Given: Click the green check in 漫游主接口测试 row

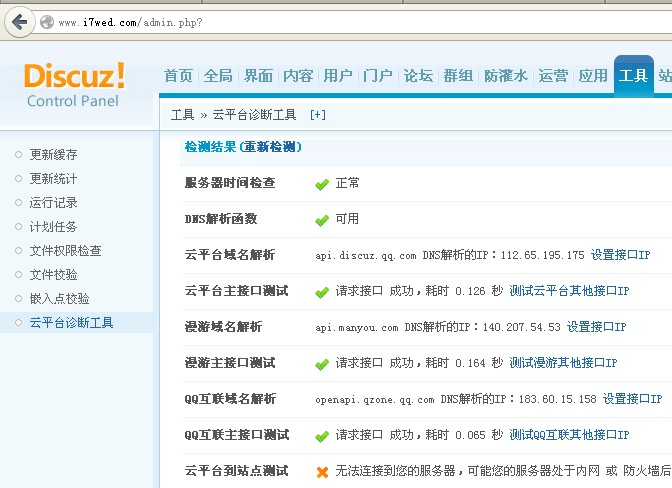Looking at the screenshot, I should coord(322,365).
